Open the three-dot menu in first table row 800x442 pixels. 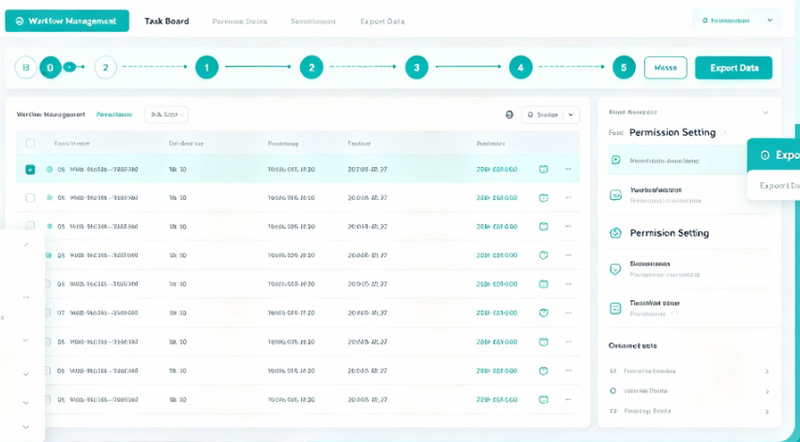point(568,169)
